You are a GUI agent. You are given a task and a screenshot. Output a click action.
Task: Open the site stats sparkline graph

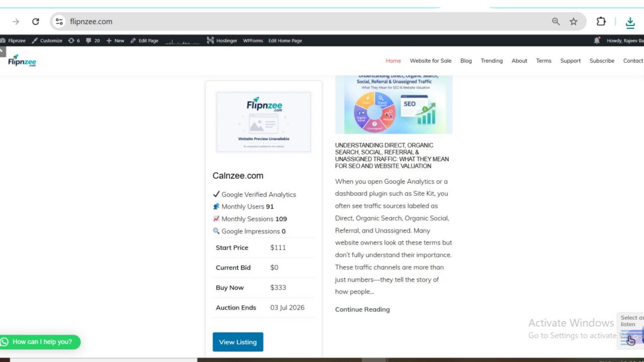[x=182, y=41]
